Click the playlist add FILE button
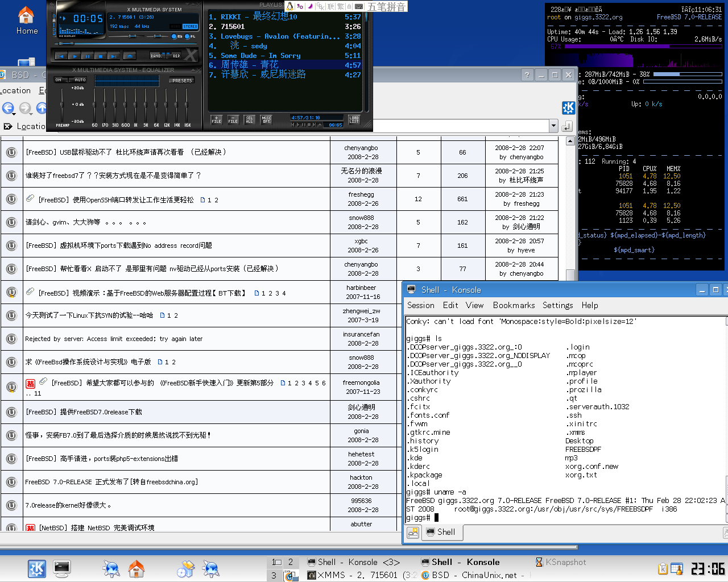This screenshot has height=582, width=728. pyautogui.click(x=217, y=119)
